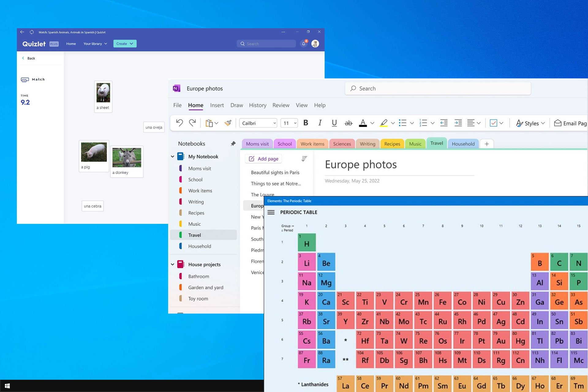Switch to the Insert ribbon tab
Image resolution: width=588 pixels, height=392 pixels.
point(217,105)
